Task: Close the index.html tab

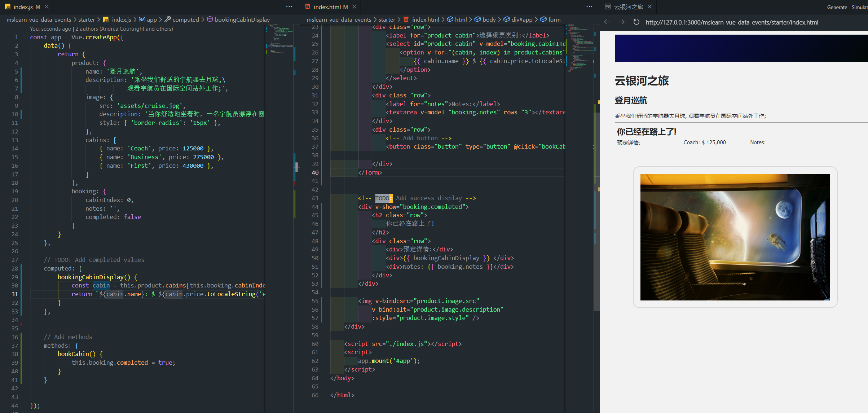Action: tap(354, 7)
